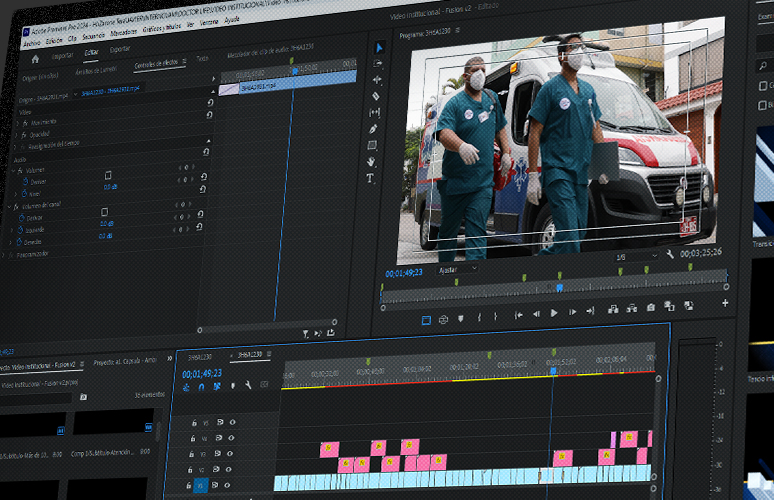
Task: Expand the Movimiento effect
Action: pyautogui.click(x=17, y=124)
